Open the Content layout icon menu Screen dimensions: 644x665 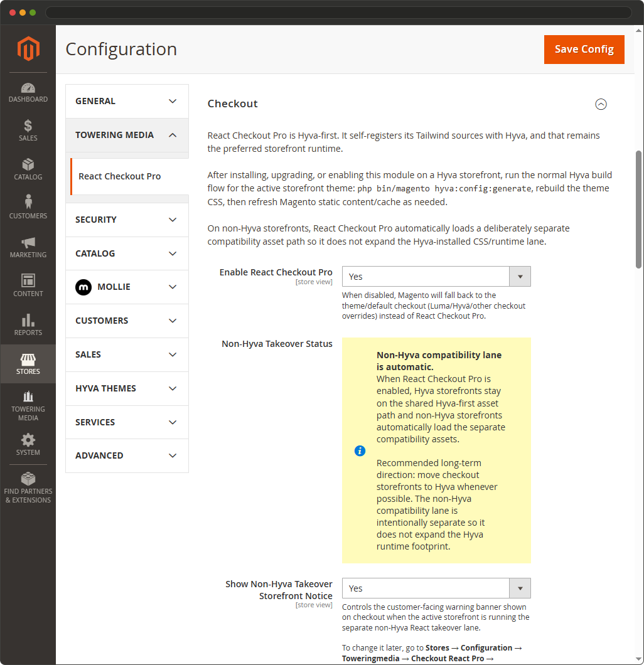point(28,285)
